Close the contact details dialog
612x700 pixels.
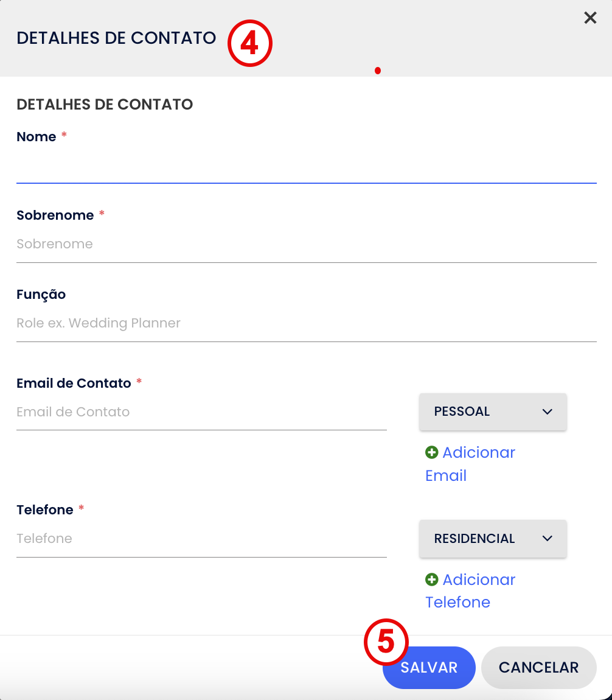590,18
